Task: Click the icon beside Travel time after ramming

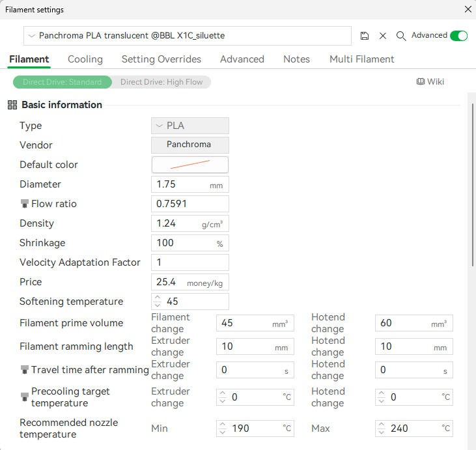Action: click(25, 370)
